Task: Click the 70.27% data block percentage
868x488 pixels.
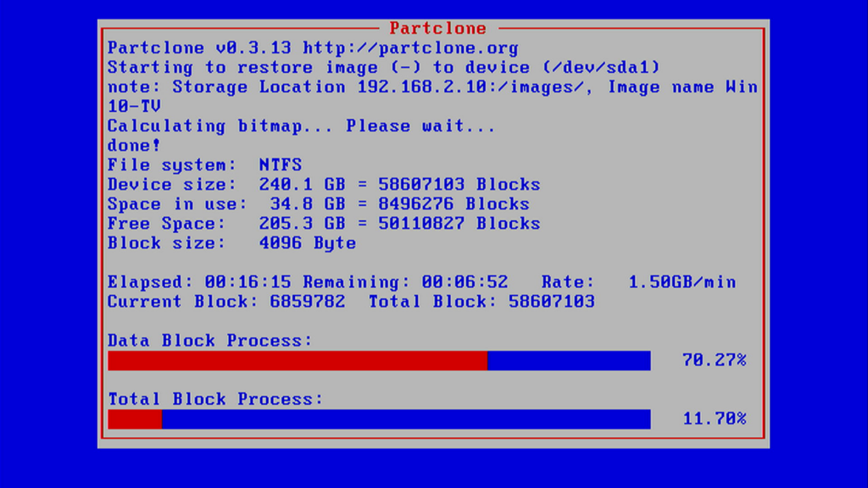Action: [x=714, y=361]
